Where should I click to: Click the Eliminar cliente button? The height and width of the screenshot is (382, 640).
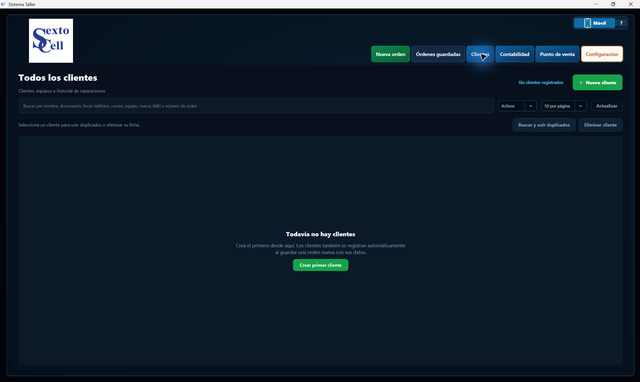[600, 125]
